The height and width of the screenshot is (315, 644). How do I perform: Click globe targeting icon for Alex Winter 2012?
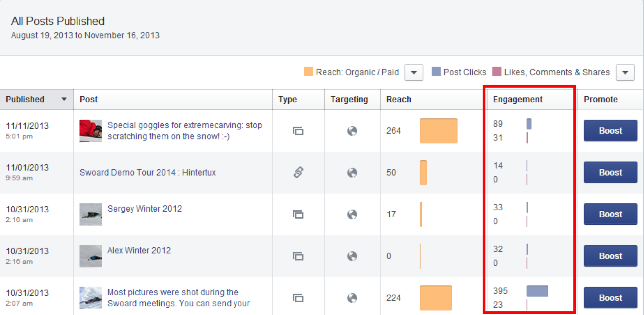coord(352,256)
